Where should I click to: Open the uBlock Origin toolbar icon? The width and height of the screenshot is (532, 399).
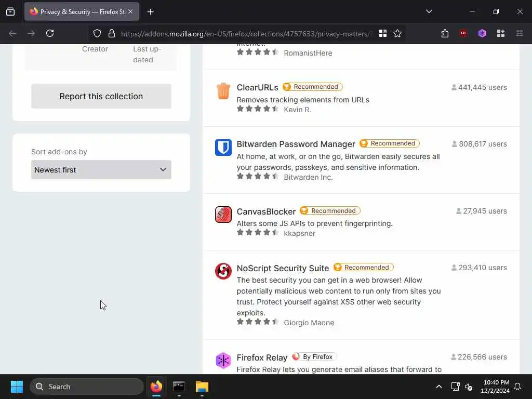463,33
